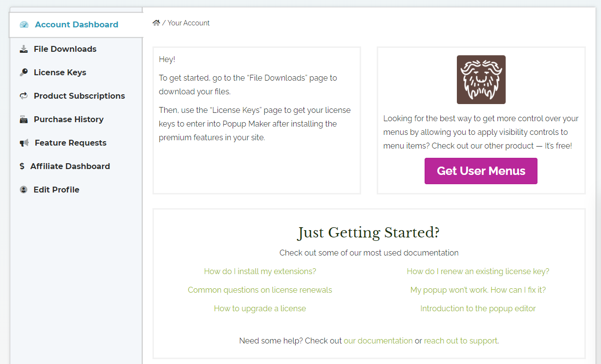Click 'Your Account' breadcrumb text
This screenshot has width=601, height=364.
(x=189, y=23)
